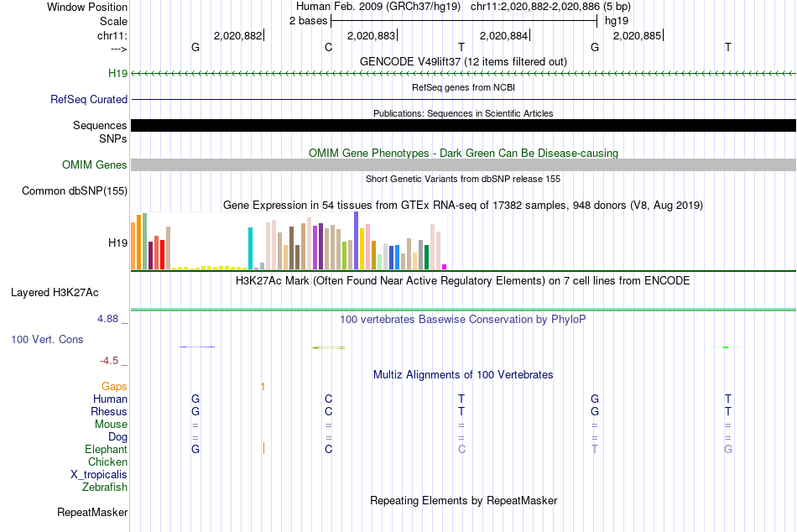The width and height of the screenshot is (797, 532).
Task: Click the PhyloP lower value -4.5
Action: (x=109, y=361)
